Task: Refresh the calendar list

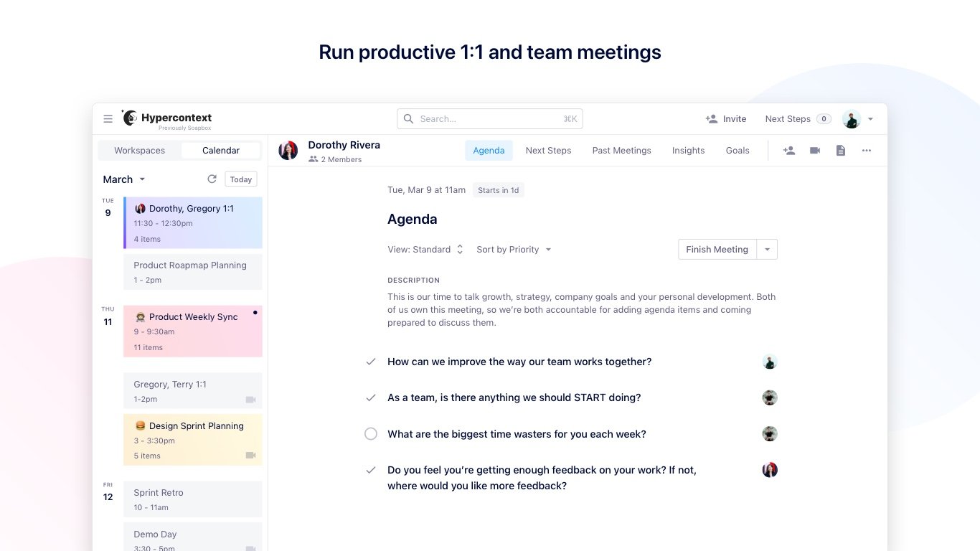Action: click(212, 179)
